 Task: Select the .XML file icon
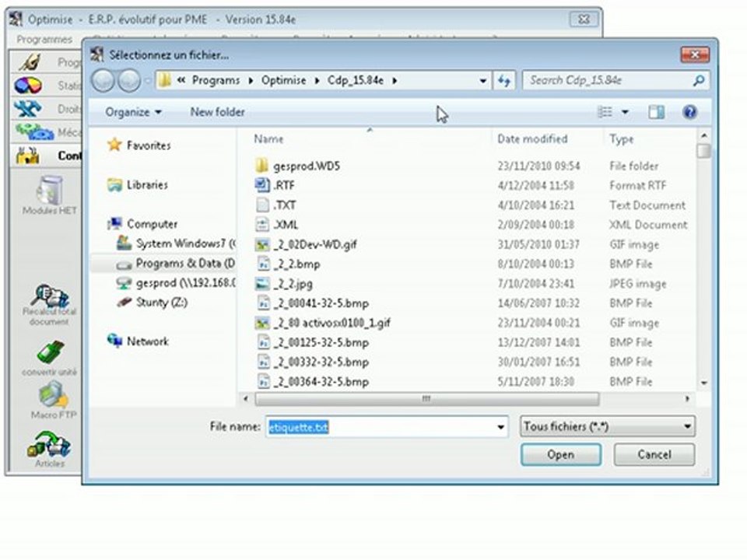pyautogui.click(x=262, y=224)
